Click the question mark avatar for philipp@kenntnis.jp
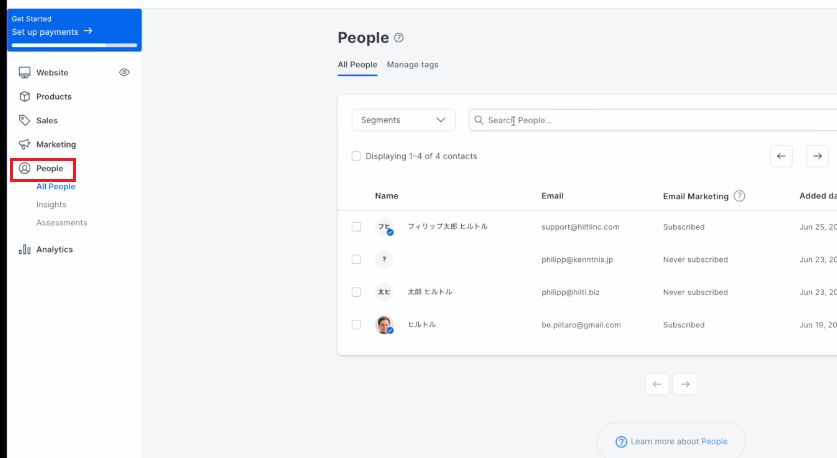The width and height of the screenshot is (837, 458). point(384,259)
